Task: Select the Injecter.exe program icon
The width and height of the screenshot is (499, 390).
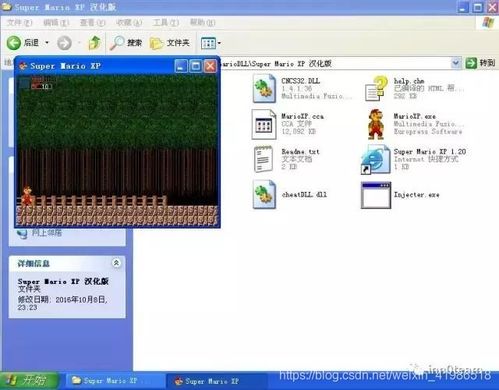Action: [x=376, y=195]
